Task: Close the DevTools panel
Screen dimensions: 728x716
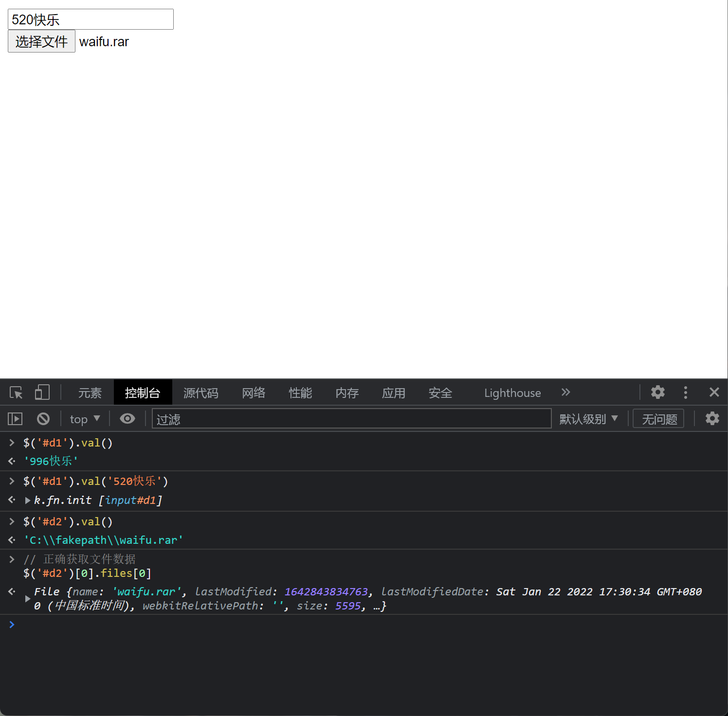Action: [714, 392]
